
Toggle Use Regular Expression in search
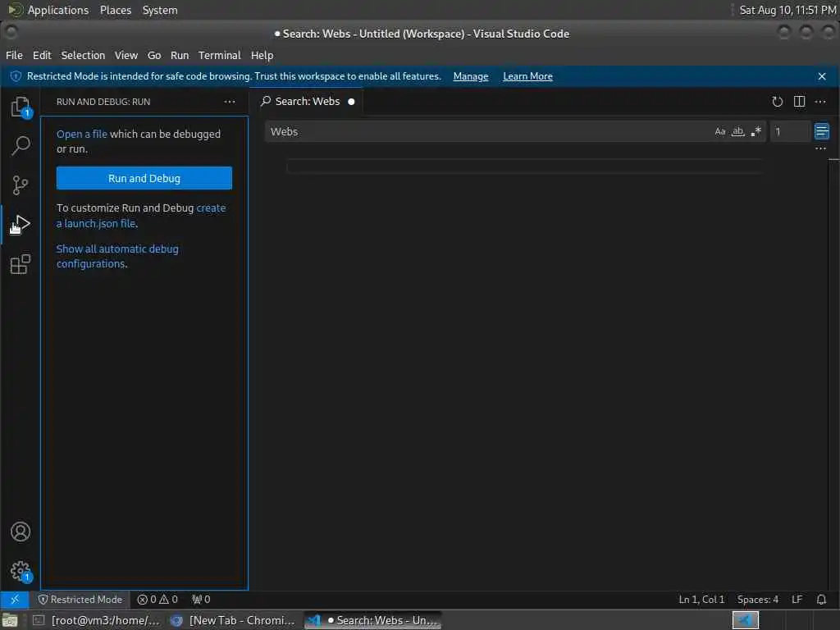[756, 132]
